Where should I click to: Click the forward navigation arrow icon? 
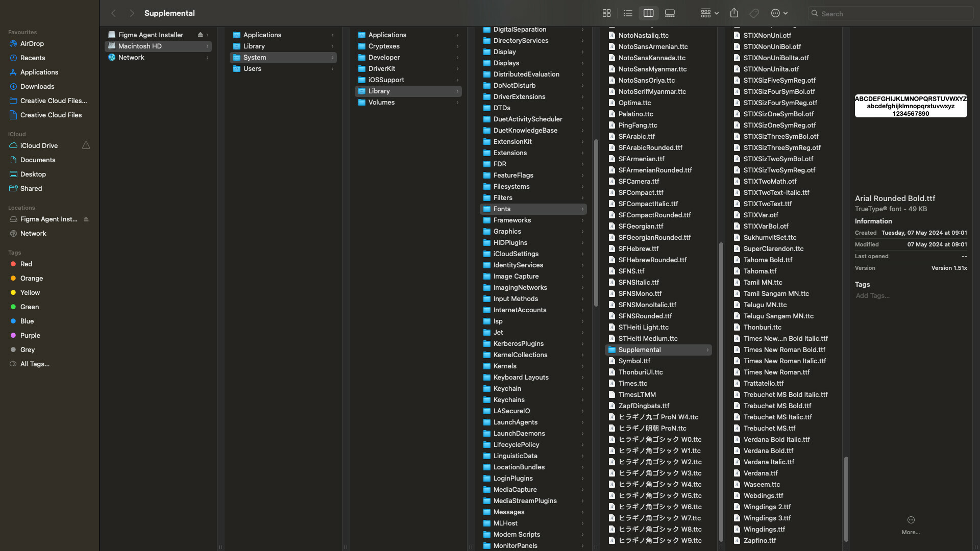130,13
